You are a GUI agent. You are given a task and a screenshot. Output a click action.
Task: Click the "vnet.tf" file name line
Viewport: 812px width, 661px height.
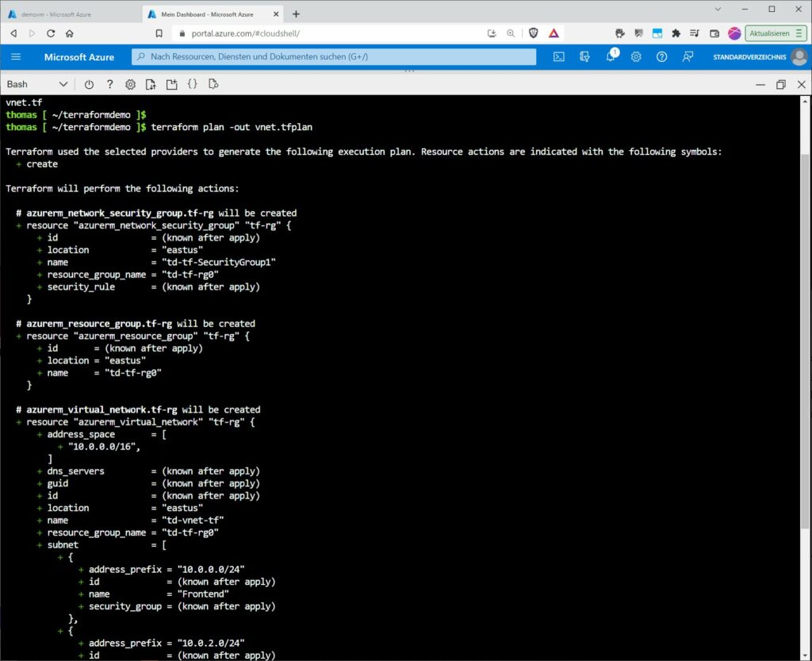click(x=24, y=102)
